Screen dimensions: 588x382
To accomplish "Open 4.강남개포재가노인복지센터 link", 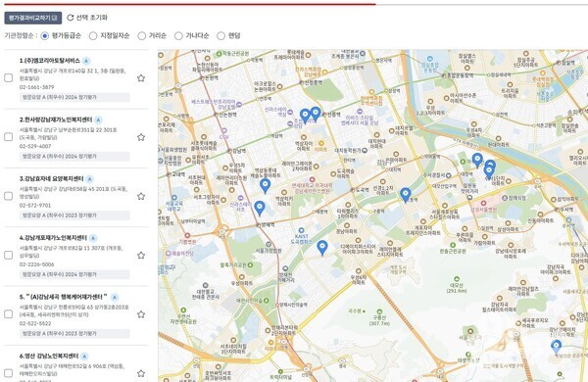I will (53, 238).
